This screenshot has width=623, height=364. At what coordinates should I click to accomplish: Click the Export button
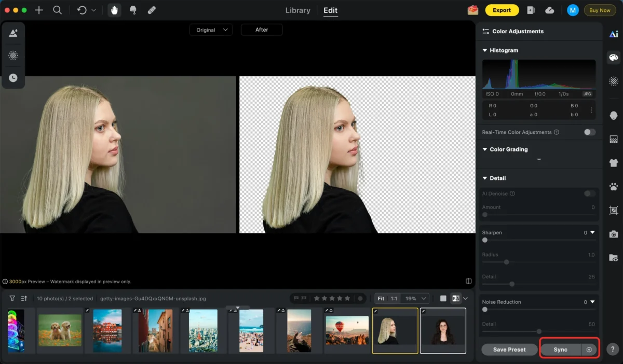[502, 10]
